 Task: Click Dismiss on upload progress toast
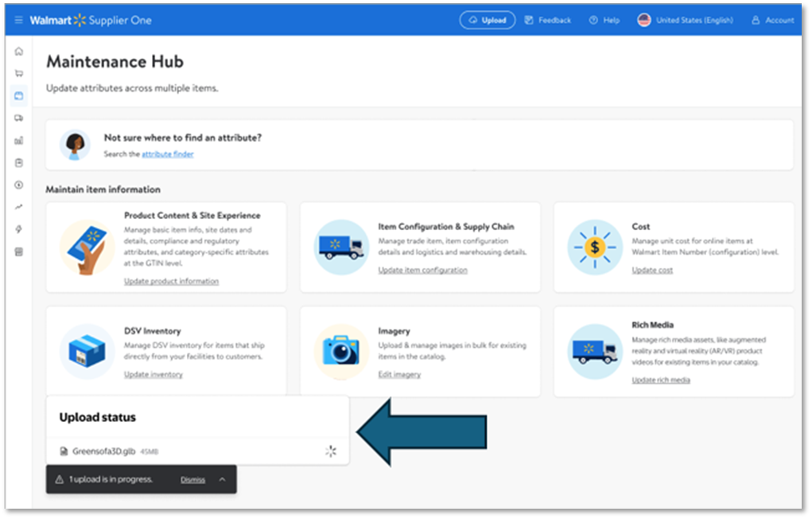(192, 480)
